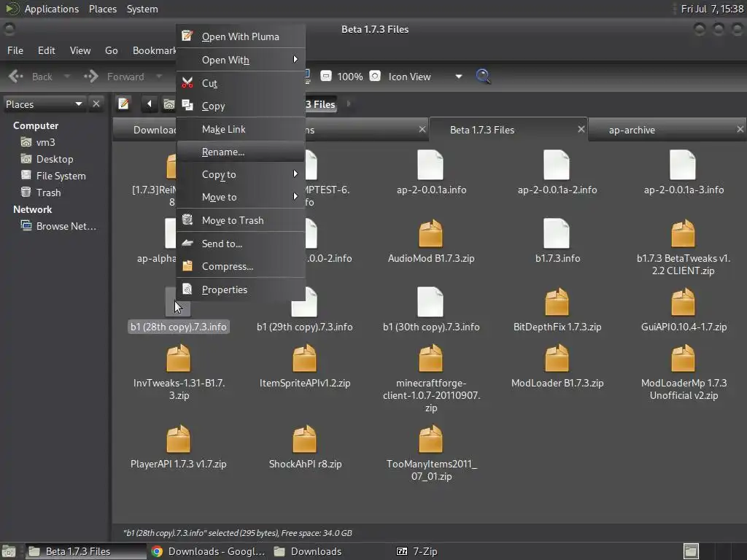The height and width of the screenshot is (560, 747).
Task: Click the zoom in icon
Action: (x=375, y=76)
